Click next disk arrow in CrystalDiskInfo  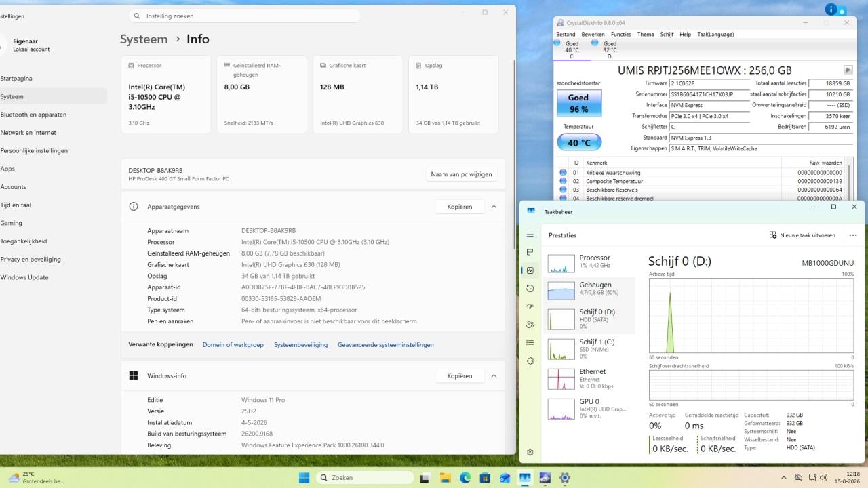[848, 70]
